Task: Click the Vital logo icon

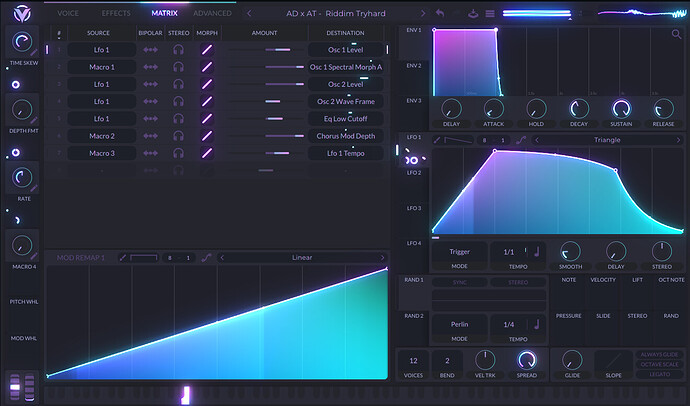Action: pyautogui.click(x=22, y=14)
